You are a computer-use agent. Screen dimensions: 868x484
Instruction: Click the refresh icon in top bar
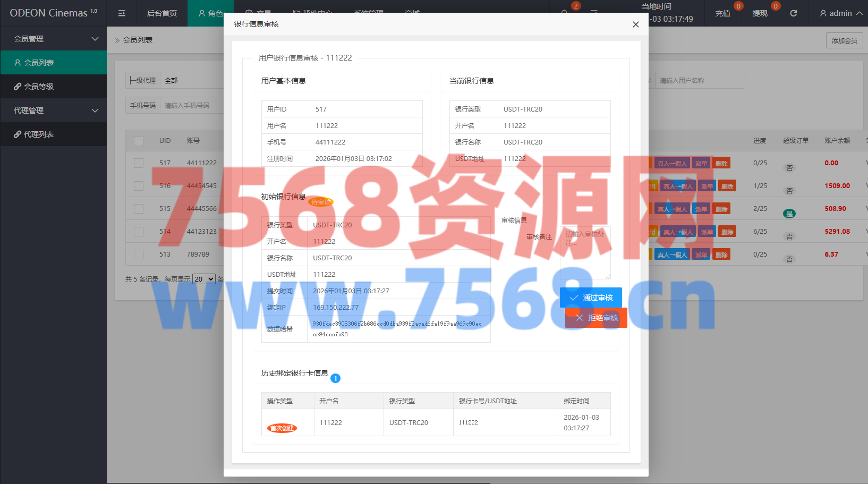(793, 13)
